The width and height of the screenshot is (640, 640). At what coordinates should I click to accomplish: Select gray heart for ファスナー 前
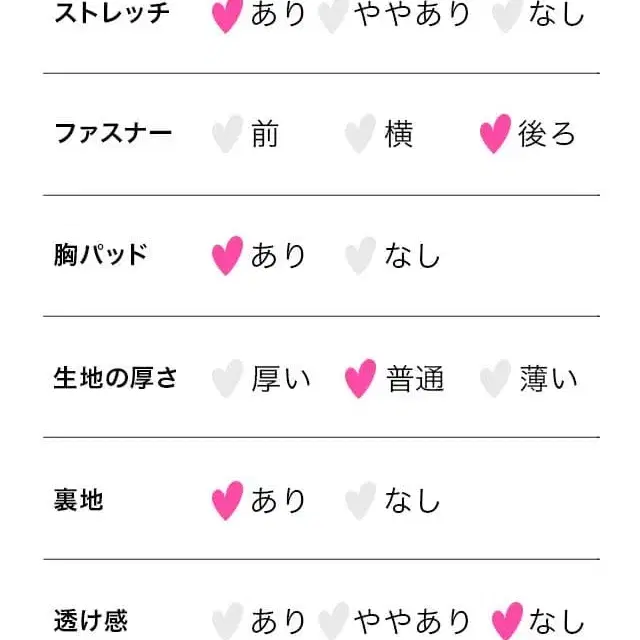tap(227, 134)
